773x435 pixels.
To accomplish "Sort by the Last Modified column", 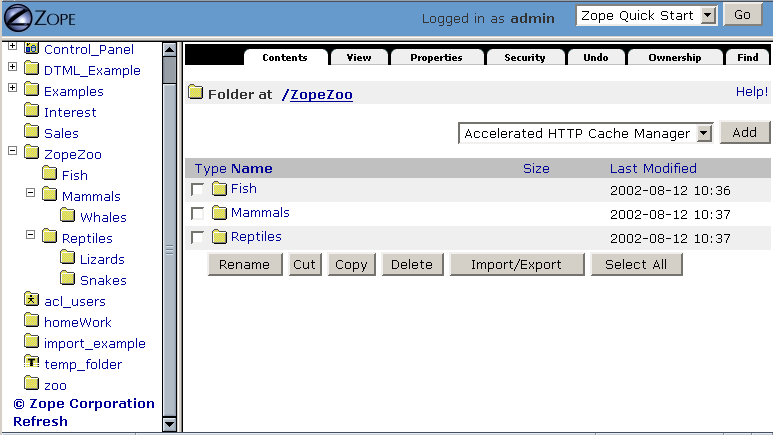I will tap(653, 168).
